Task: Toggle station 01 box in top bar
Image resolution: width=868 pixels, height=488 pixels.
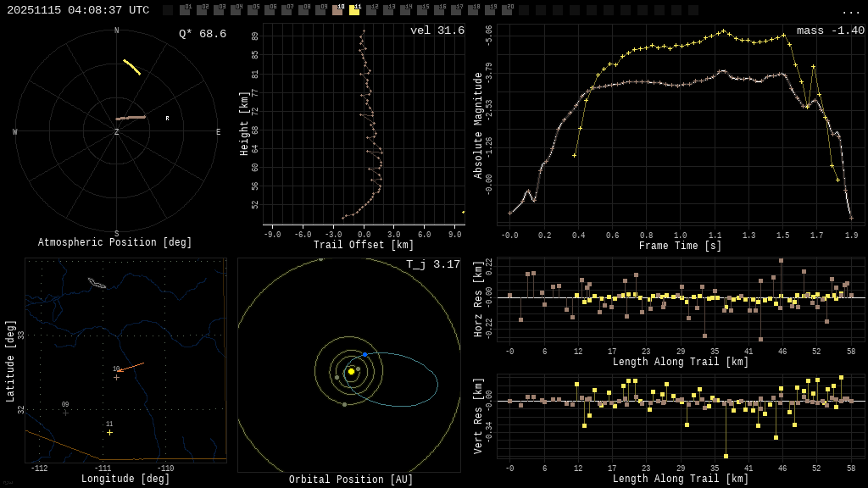Action: [185, 10]
